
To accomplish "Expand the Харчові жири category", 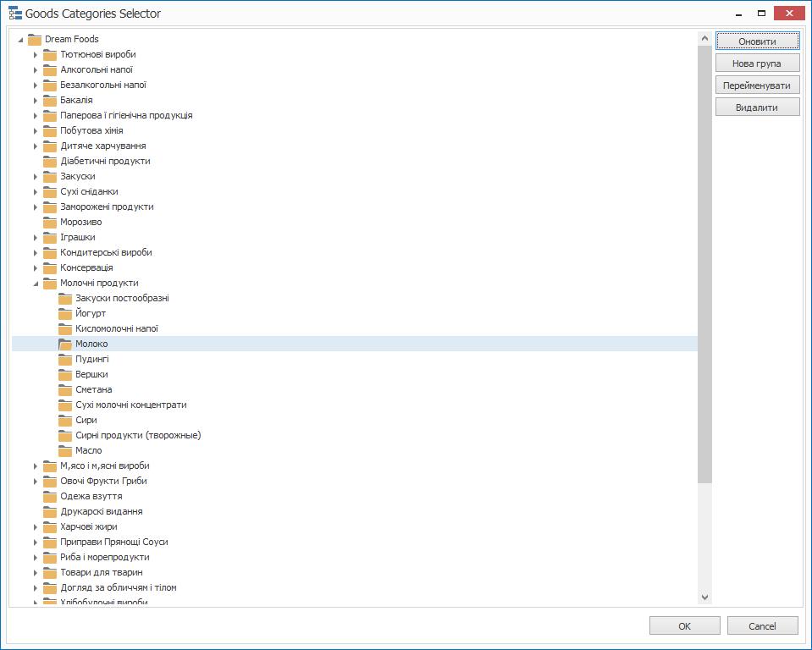I will point(36,527).
